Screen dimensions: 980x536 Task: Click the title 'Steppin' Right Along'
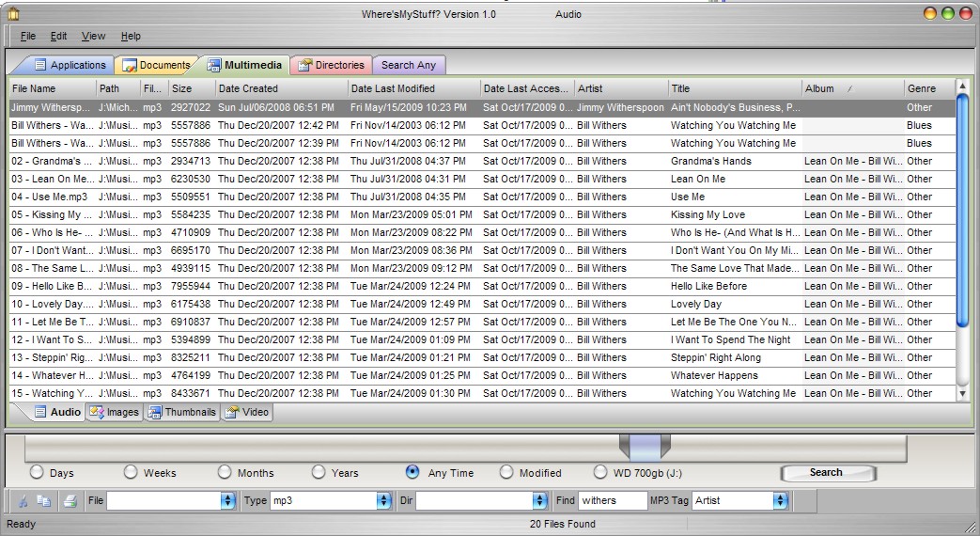pyautogui.click(x=716, y=357)
